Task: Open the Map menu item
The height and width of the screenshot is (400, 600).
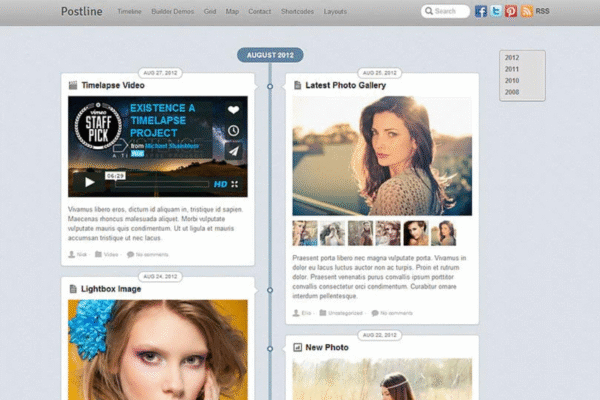Action: point(232,11)
